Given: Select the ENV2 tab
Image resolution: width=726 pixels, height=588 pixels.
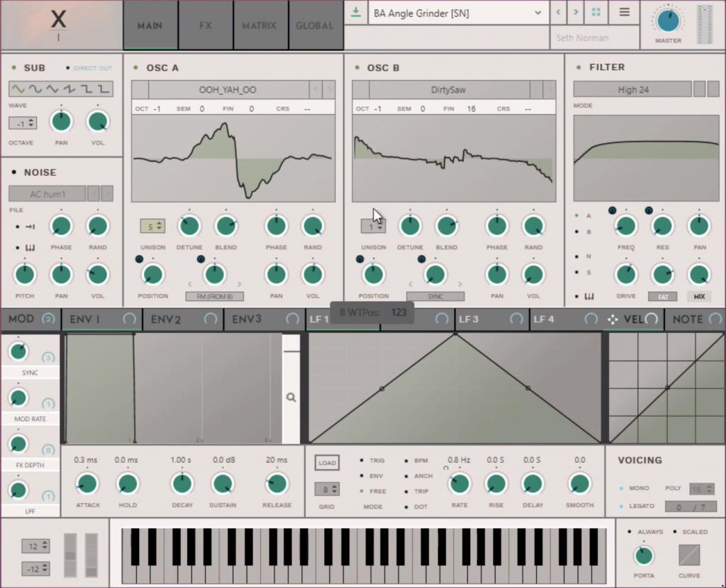Looking at the screenshot, I should [166, 320].
